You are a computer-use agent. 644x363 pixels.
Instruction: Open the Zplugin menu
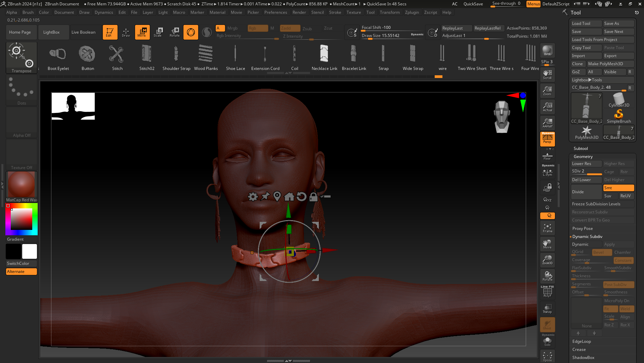[x=412, y=12]
